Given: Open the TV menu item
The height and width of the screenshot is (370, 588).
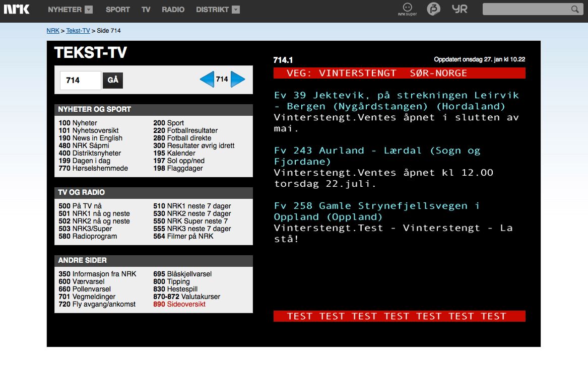Looking at the screenshot, I should coord(146,10).
